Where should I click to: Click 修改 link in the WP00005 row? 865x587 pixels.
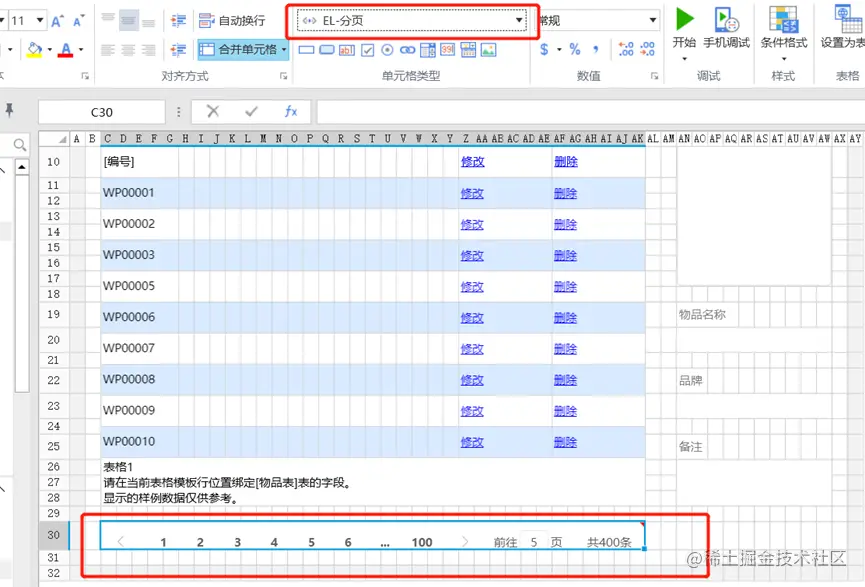(x=472, y=286)
